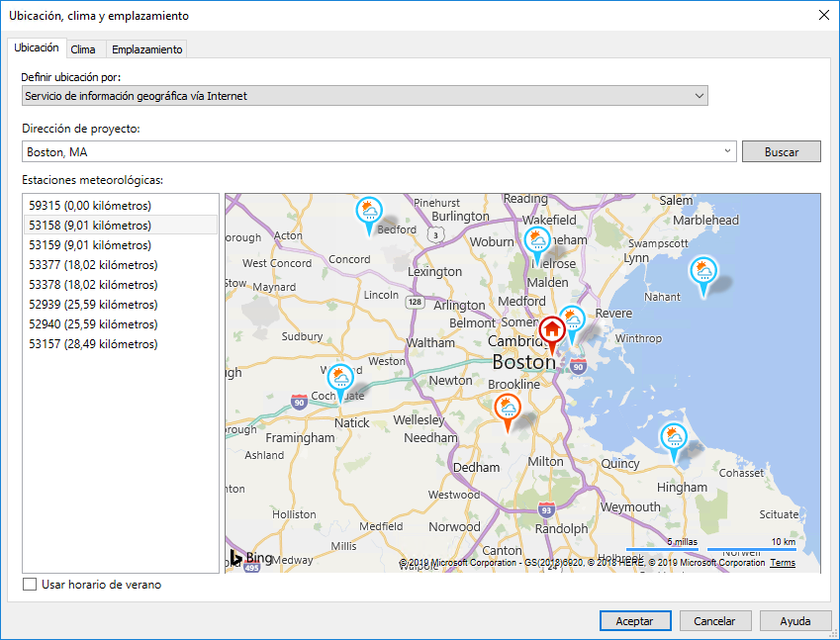
Task: Confirm with the Aceptar button
Action: coord(634,621)
